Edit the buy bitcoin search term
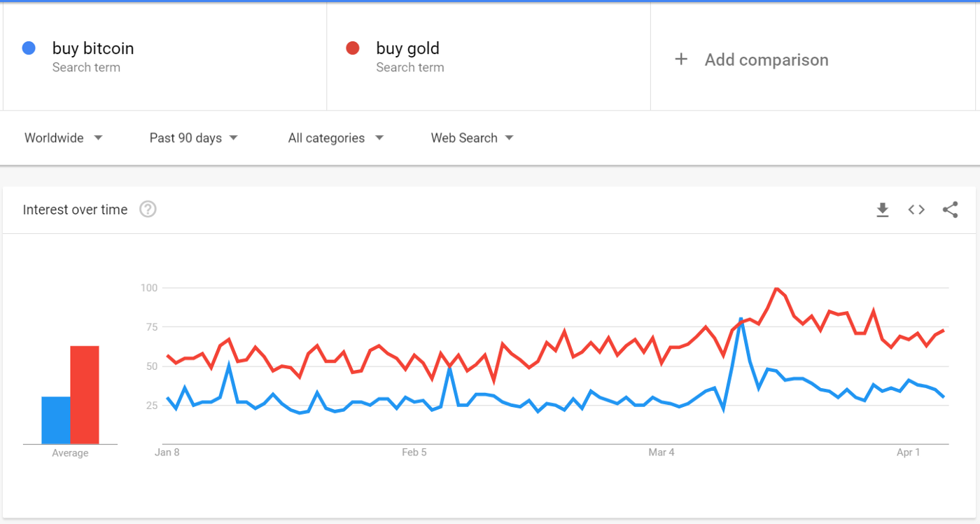Image resolution: width=980 pixels, height=524 pixels. (93, 48)
